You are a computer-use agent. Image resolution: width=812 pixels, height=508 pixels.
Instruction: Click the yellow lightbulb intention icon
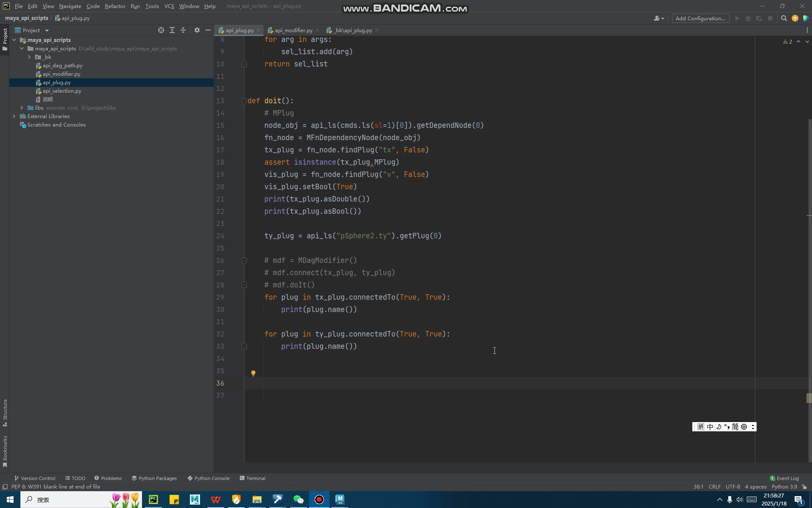(x=253, y=373)
